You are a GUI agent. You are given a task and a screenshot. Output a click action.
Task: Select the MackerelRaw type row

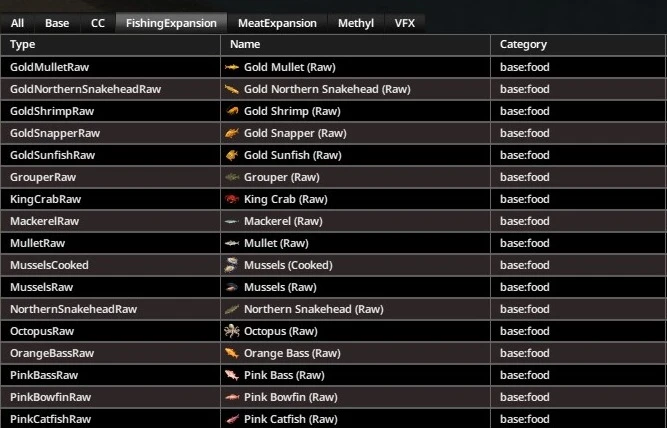[44, 221]
